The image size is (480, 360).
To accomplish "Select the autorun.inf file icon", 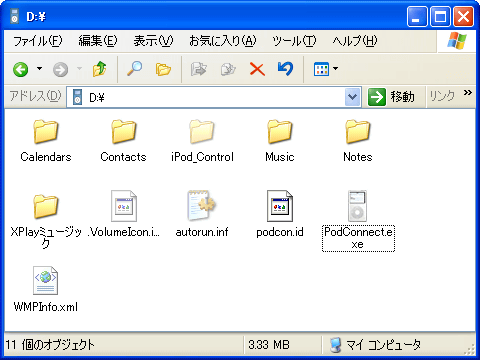I will pyautogui.click(x=202, y=206).
